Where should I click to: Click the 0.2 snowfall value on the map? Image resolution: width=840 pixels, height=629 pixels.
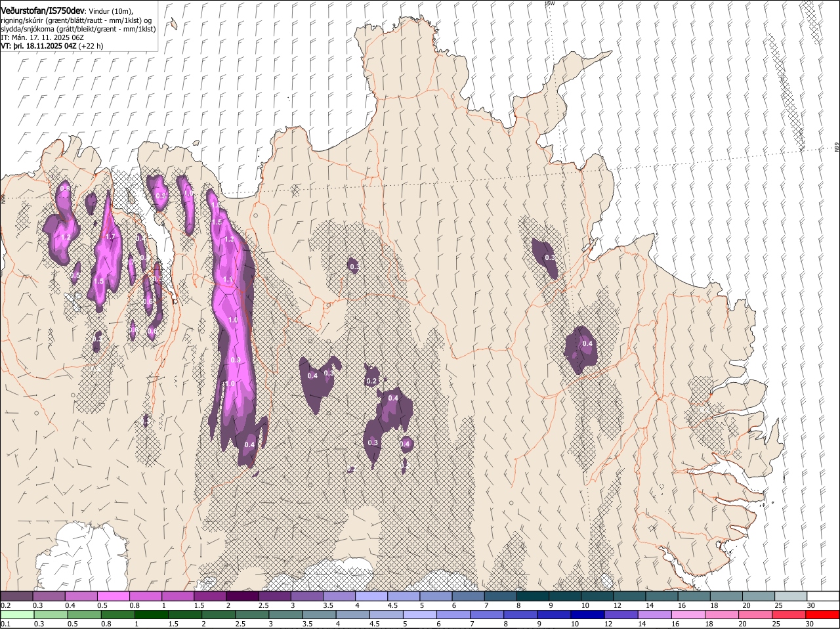pyautogui.click(x=371, y=381)
